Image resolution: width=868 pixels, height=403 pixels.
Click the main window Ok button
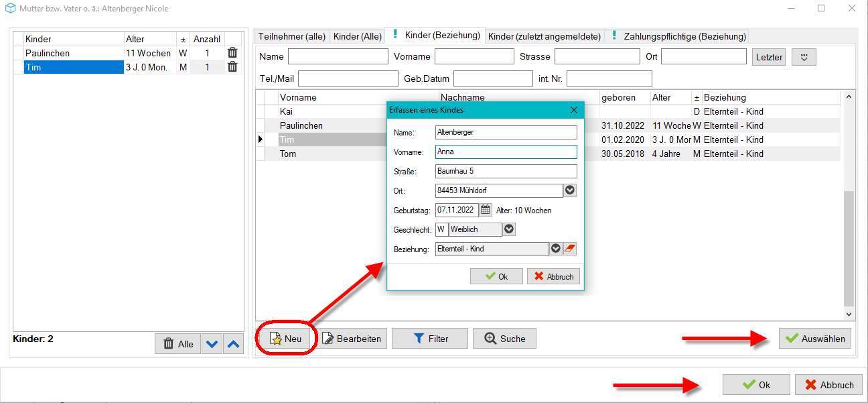click(x=756, y=385)
